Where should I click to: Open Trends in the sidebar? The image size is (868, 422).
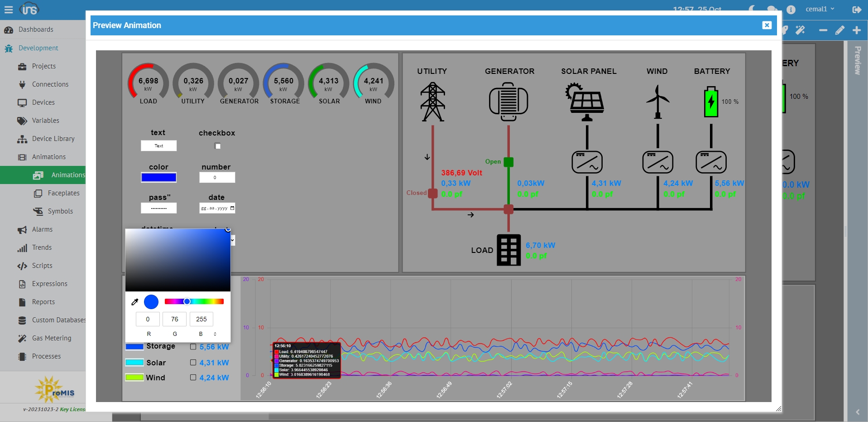[x=42, y=247]
